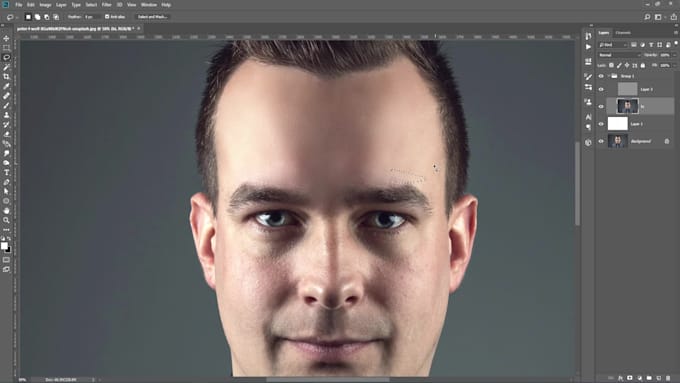Open the Opacity slider dropdown arrow
Screen dimensions: 680x383
(674, 55)
